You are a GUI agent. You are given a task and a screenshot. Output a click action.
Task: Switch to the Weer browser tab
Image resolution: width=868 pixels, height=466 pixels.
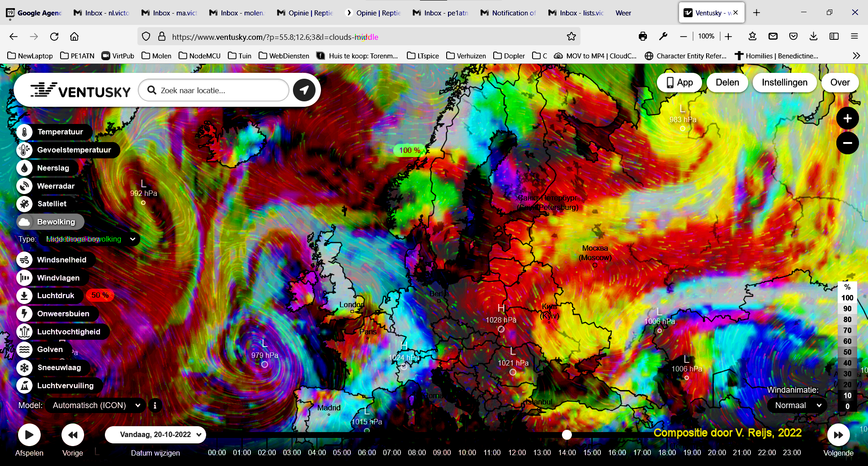(623, 13)
